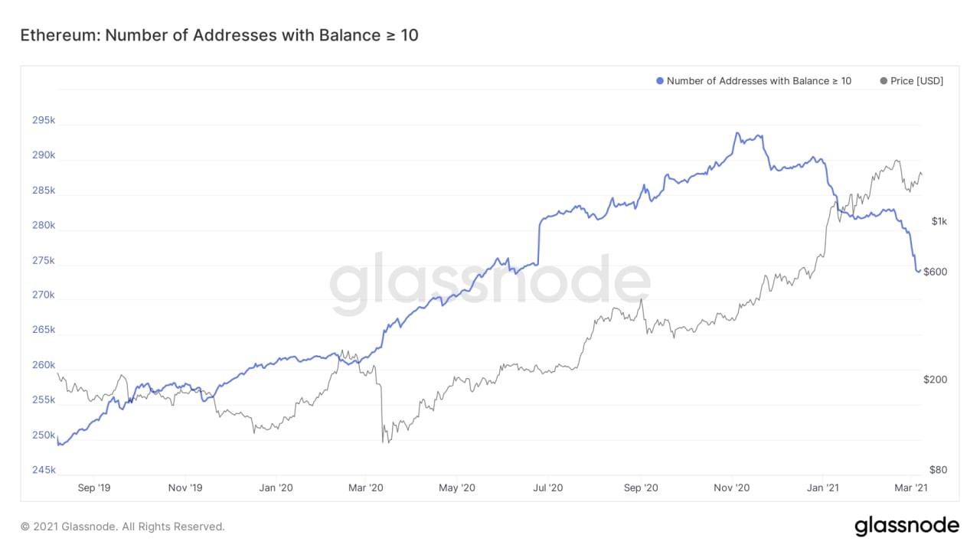Click the "$80" price axis label
This screenshot has height=551, width=980.
[937, 470]
